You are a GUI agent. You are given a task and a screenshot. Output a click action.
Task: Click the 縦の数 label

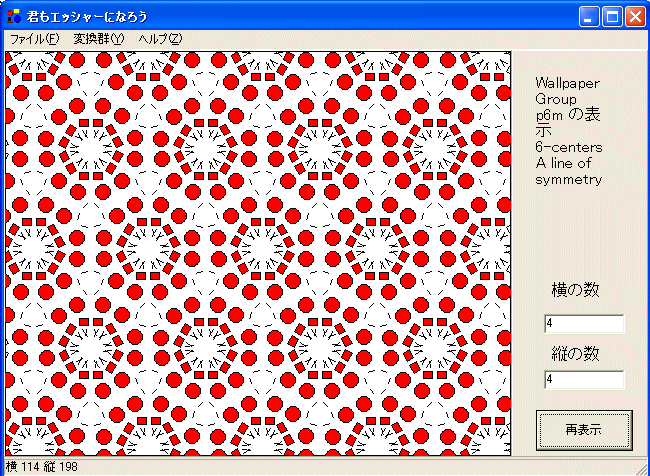[x=575, y=354]
